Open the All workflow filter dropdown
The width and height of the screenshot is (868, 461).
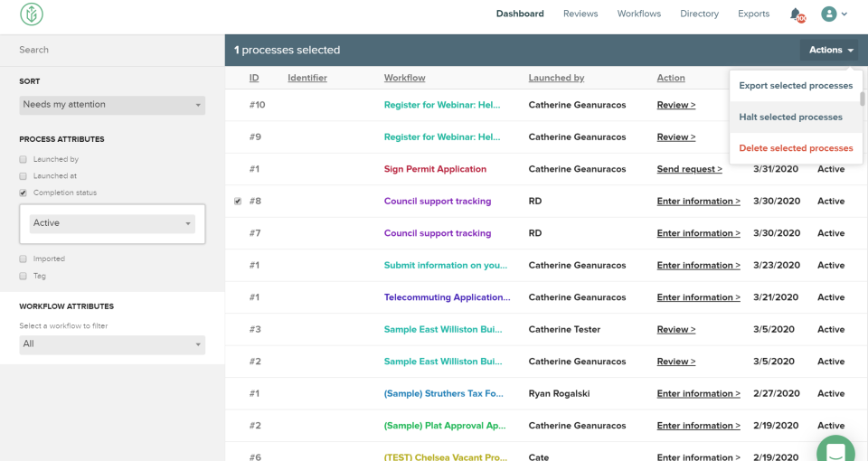tap(112, 344)
